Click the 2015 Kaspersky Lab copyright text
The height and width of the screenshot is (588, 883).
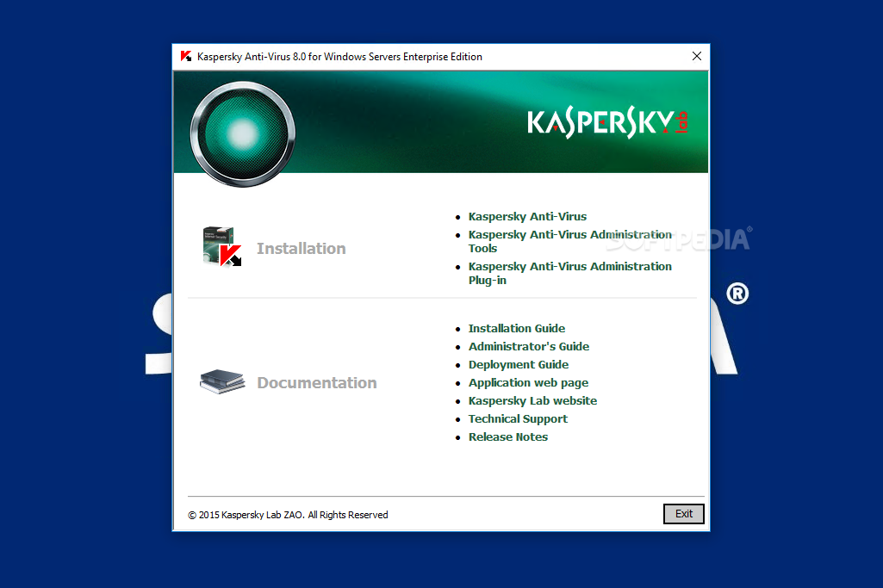288,515
